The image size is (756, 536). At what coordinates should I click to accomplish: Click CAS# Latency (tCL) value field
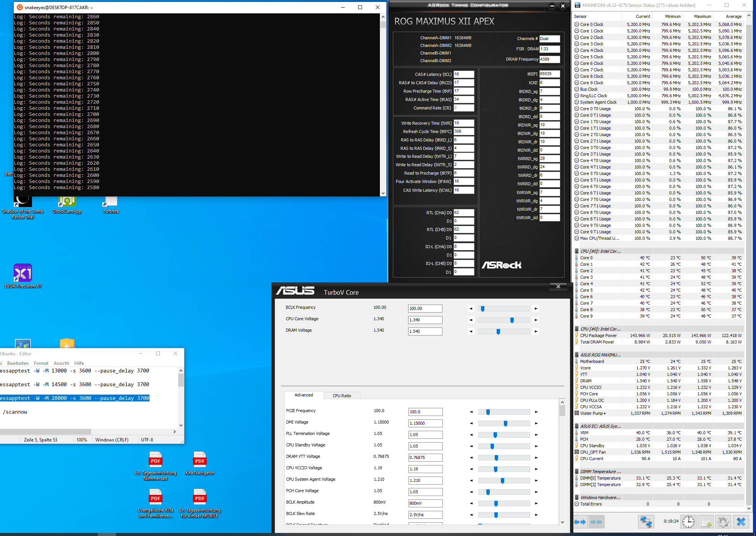464,74
